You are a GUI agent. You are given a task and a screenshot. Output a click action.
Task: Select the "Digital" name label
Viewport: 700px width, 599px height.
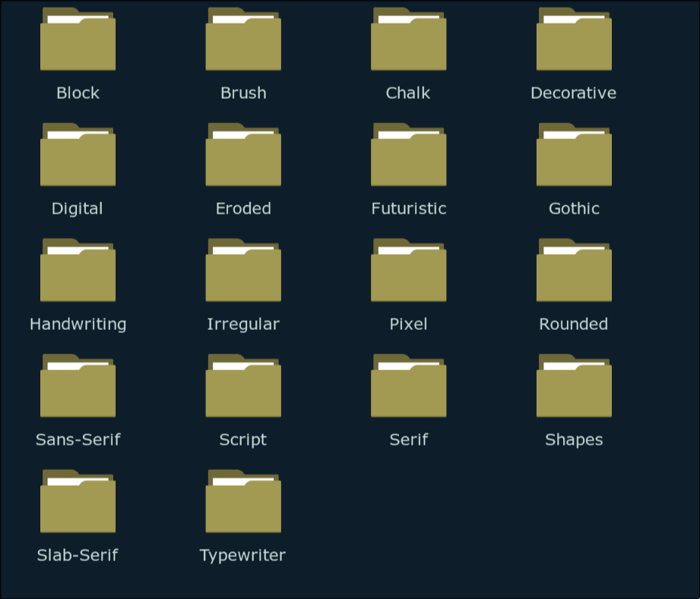(78, 209)
